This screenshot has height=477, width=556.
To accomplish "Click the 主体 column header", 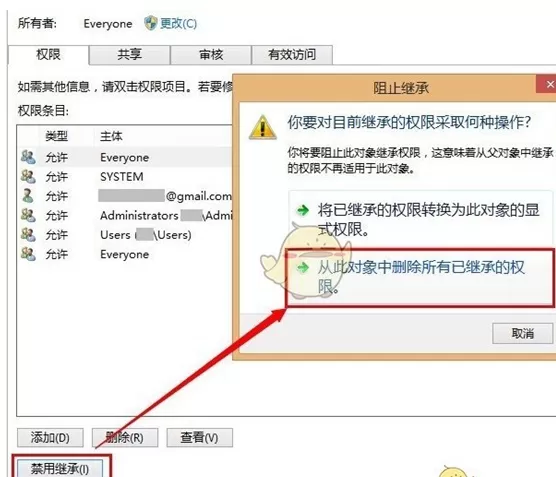I will (x=111, y=136).
